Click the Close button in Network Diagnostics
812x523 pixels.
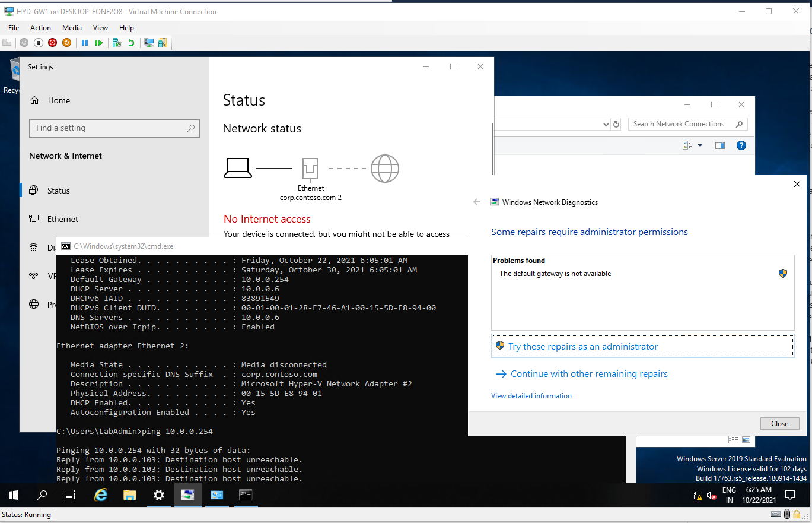779,424
